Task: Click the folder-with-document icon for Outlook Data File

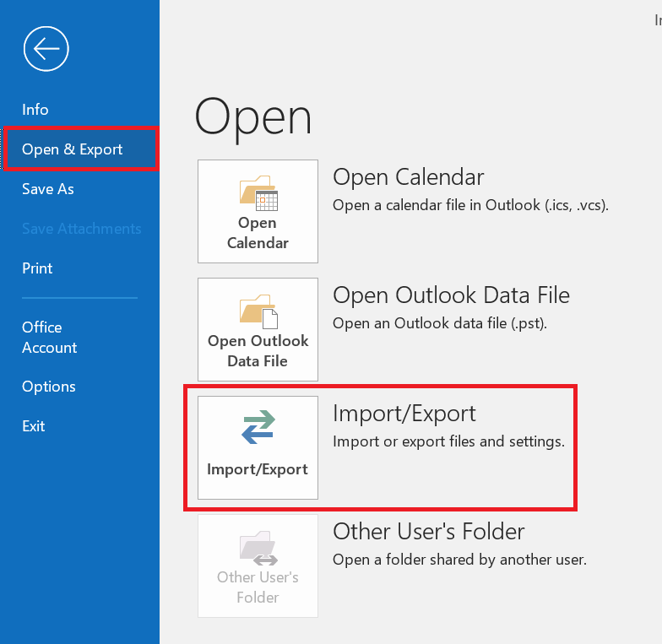Action: click(x=258, y=311)
